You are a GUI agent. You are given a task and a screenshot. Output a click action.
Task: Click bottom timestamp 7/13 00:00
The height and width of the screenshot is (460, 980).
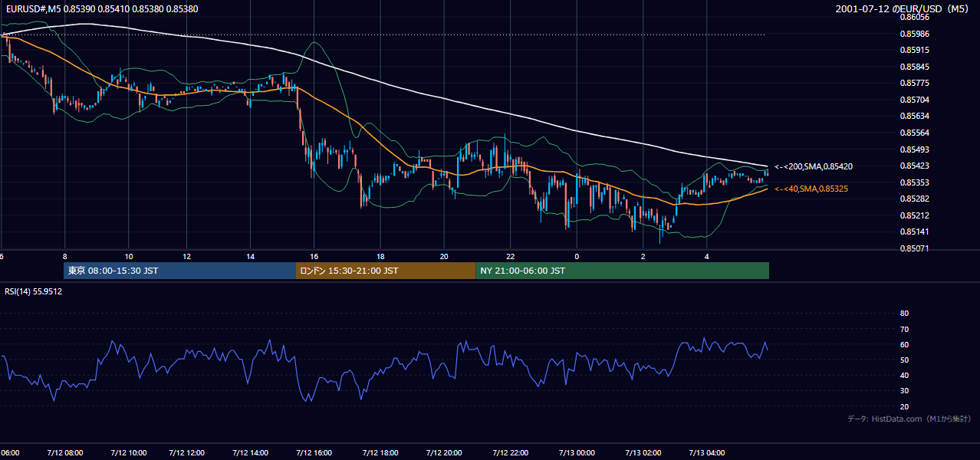point(576,453)
